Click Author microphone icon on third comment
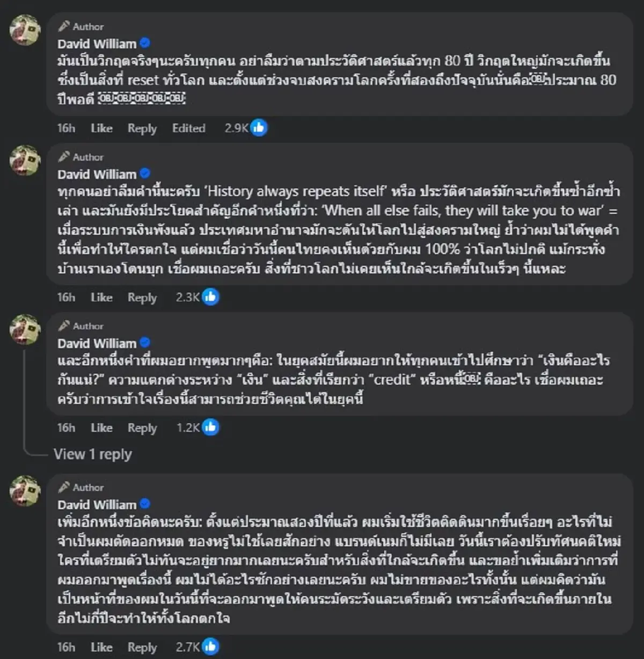This screenshot has width=644, height=659. 64,326
